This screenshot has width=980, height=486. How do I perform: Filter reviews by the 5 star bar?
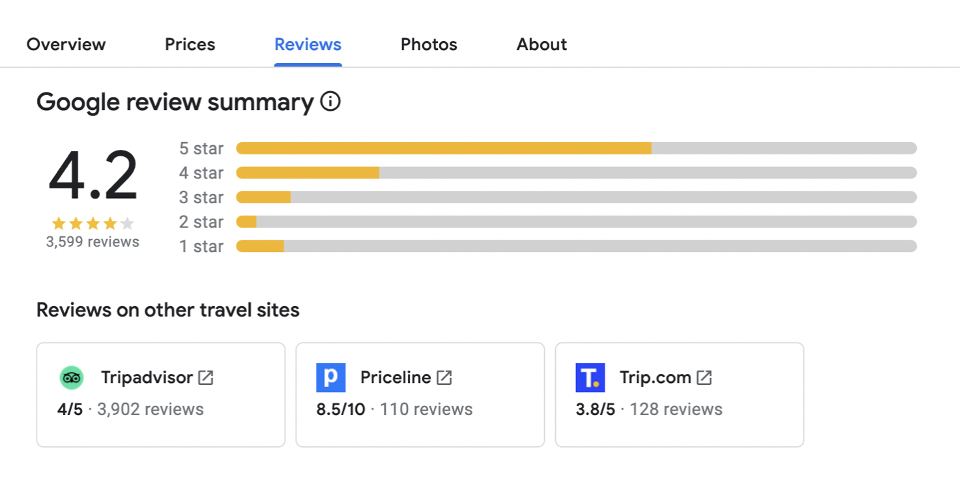coord(576,149)
